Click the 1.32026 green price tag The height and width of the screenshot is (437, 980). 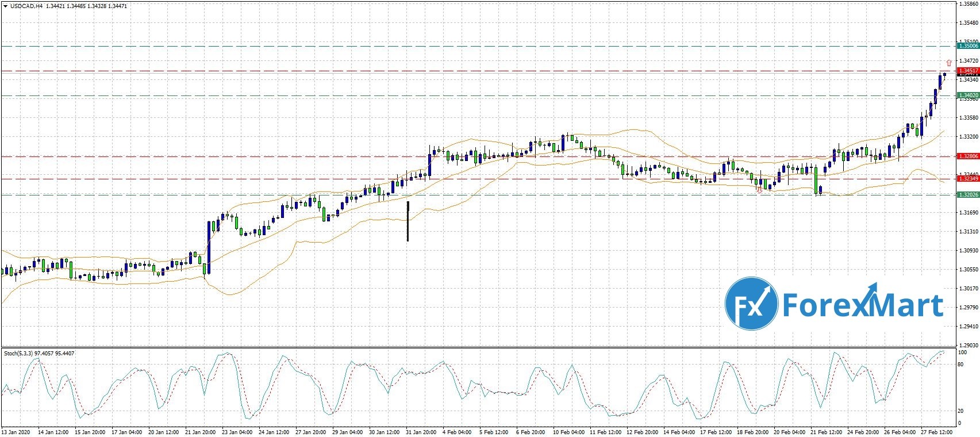(x=968, y=195)
